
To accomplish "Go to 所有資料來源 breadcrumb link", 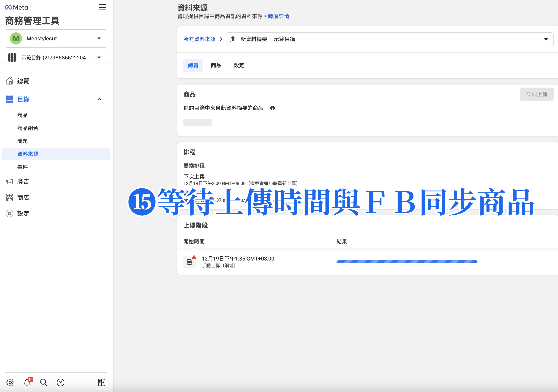I will coord(199,39).
